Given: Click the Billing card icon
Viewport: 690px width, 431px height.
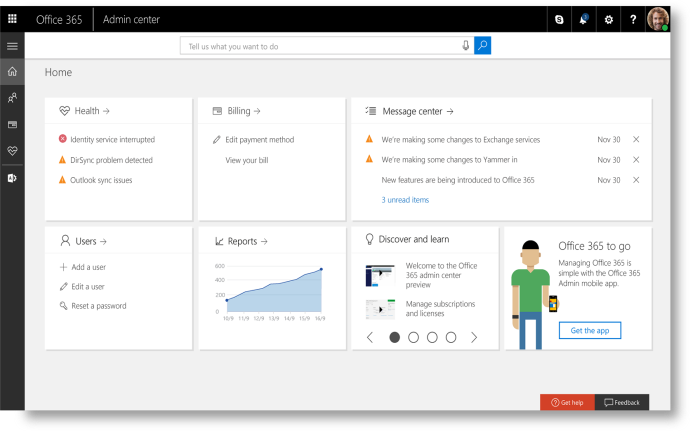Looking at the screenshot, I should click(x=217, y=111).
